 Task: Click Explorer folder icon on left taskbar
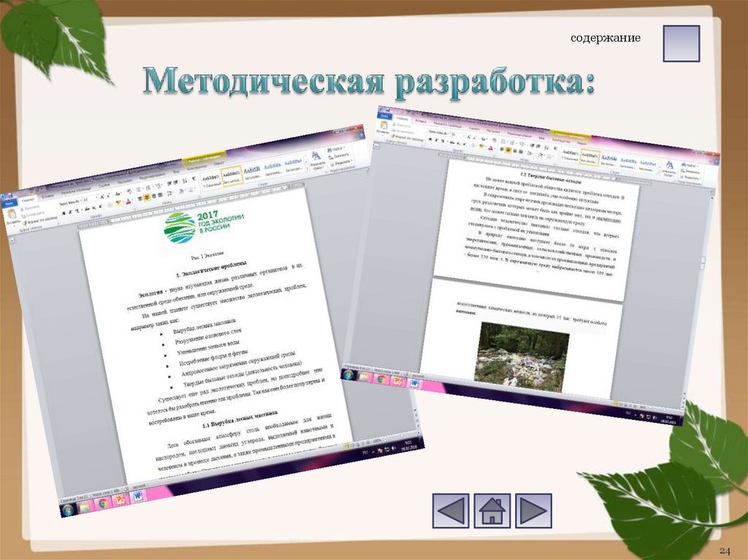85,507
